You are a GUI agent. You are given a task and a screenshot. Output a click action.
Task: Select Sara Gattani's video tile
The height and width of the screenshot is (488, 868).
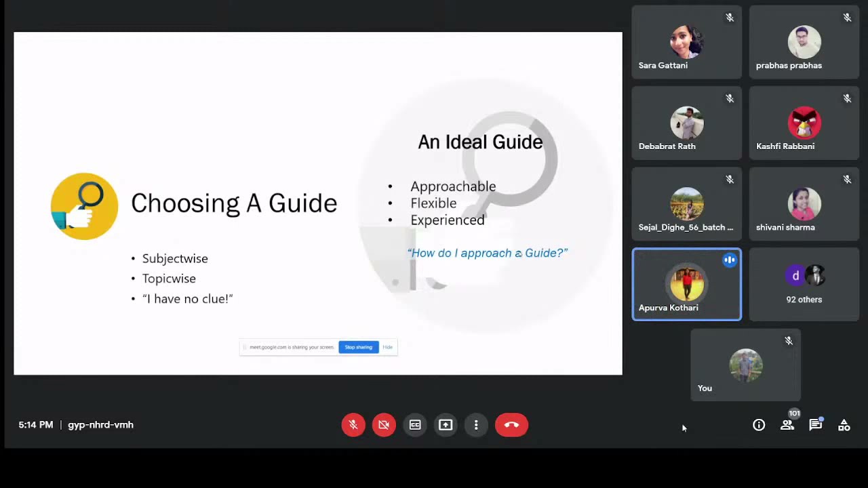click(x=686, y=42)
